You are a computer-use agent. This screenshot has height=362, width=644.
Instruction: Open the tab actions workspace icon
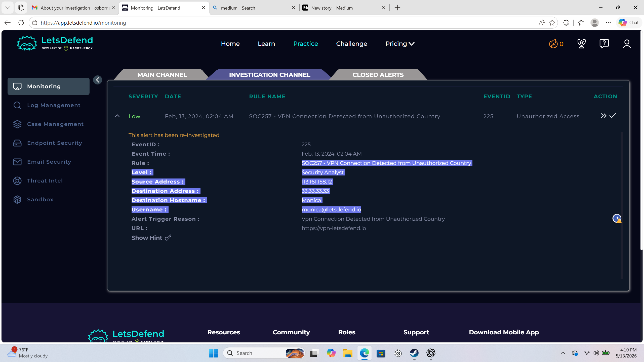(x=21, y=8)
